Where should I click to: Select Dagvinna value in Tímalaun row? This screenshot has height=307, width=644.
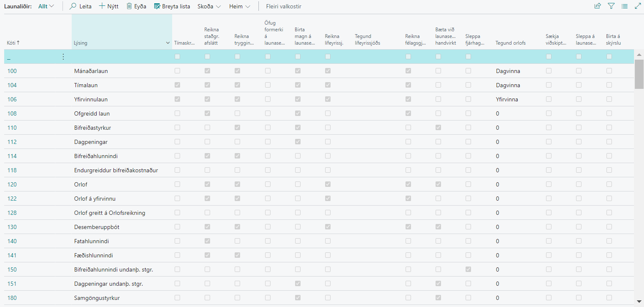(x=508, y=85)
